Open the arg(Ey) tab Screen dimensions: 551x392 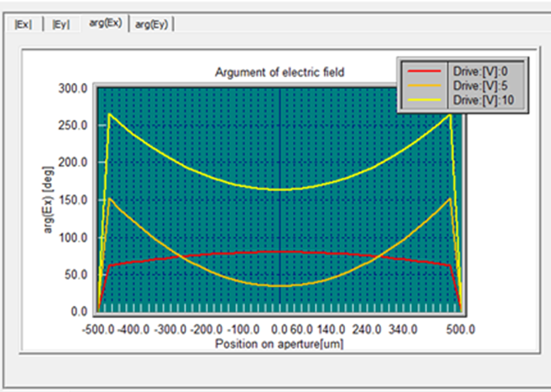tap(152, 25)
